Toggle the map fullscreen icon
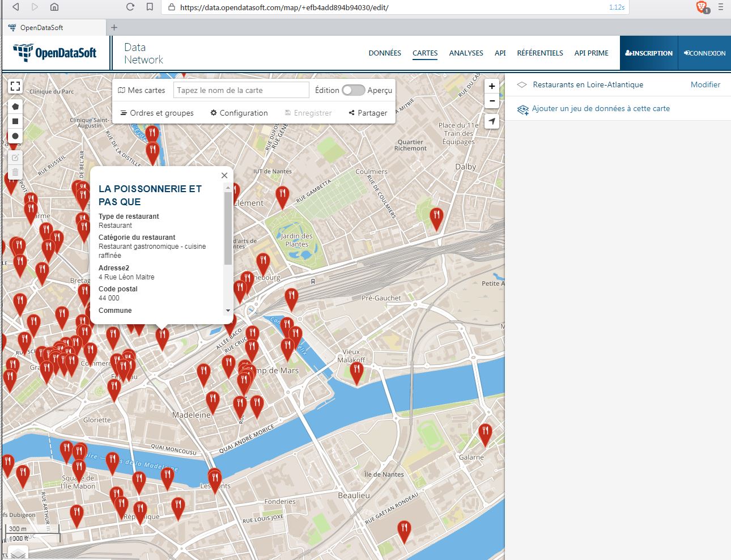Viewport: 731px width, 560px height. pyautogui.click(x=15, y=86)
